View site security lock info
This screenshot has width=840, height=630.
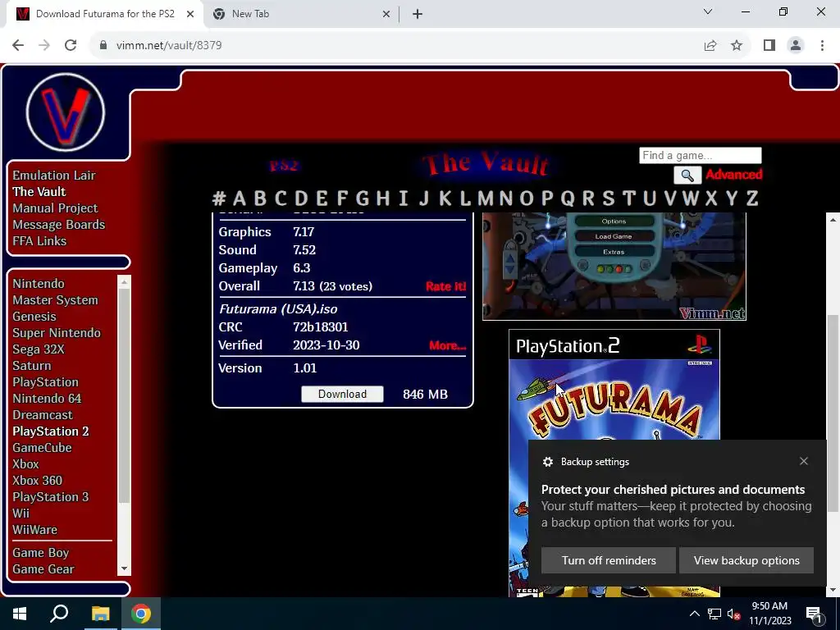click(x=103, y=46)
